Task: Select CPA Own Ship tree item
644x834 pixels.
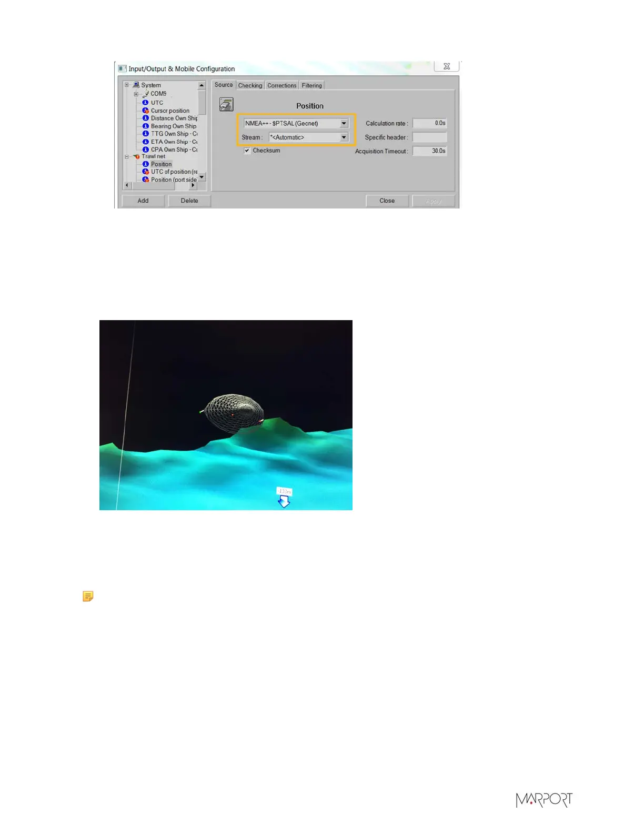Action: click(x=174, y=150)
